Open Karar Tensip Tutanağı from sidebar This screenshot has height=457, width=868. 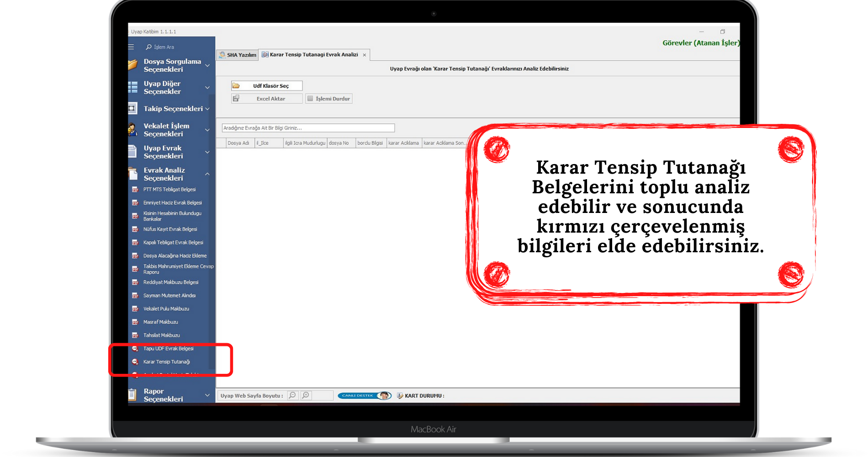pos(166,361)
